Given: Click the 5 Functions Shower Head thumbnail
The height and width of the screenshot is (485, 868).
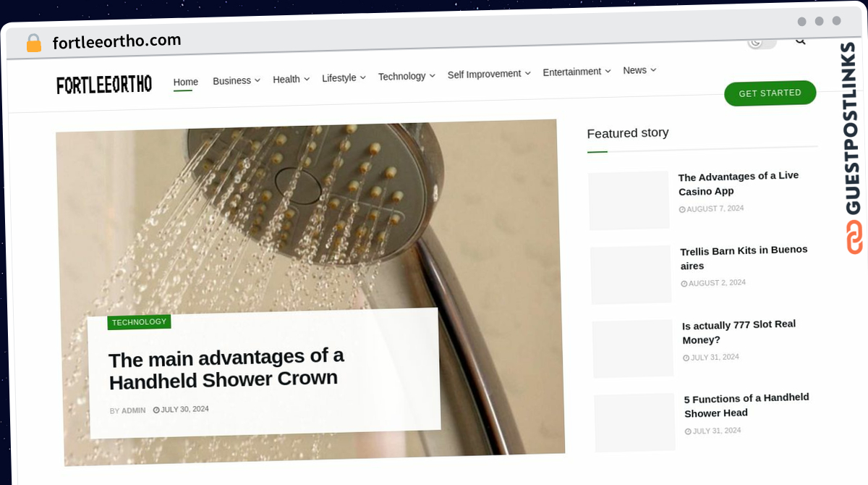Looking at the screenshot, I should 635,423.
